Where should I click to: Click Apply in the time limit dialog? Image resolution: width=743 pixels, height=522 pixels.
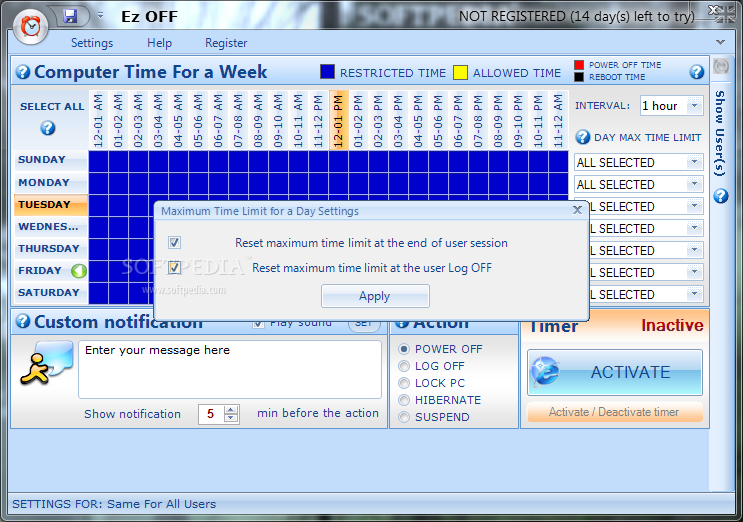(x=375, y=296)
